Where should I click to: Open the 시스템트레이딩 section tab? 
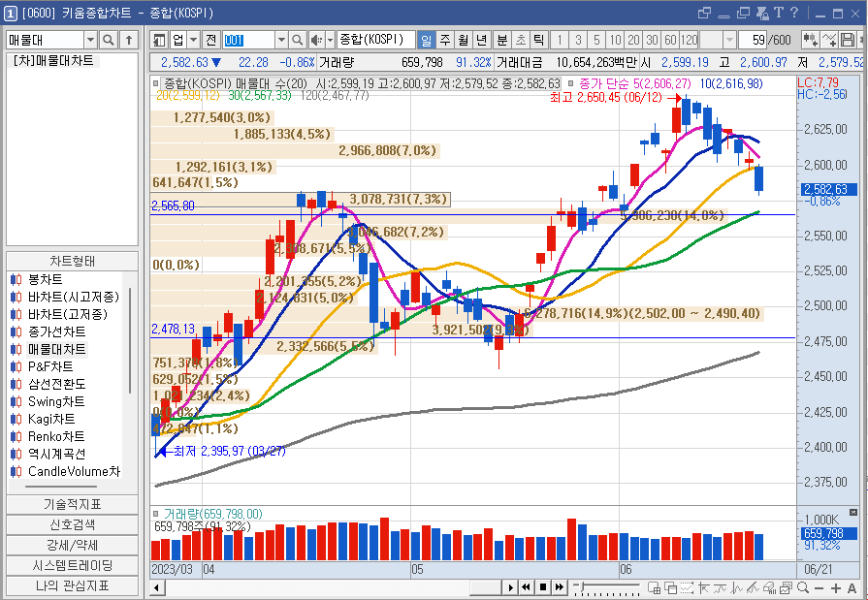(x=72, y=566)
